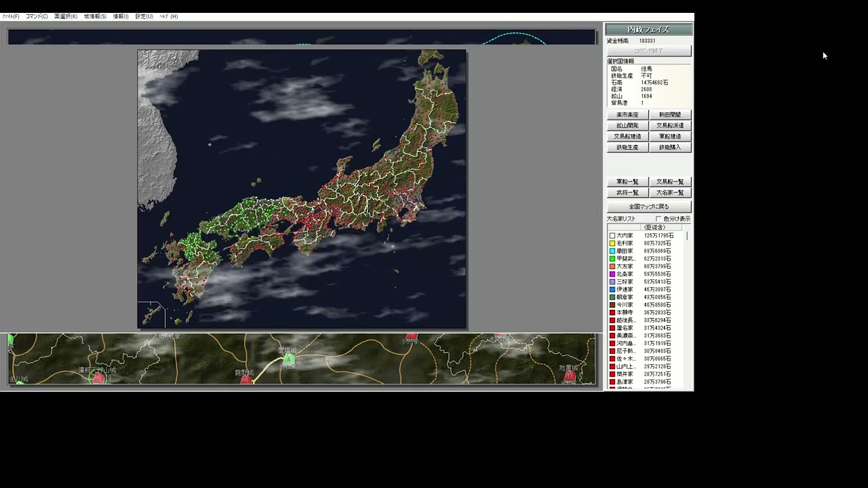
Task: Select 島津家 row in daimyo list
Action: click(646, 382)
